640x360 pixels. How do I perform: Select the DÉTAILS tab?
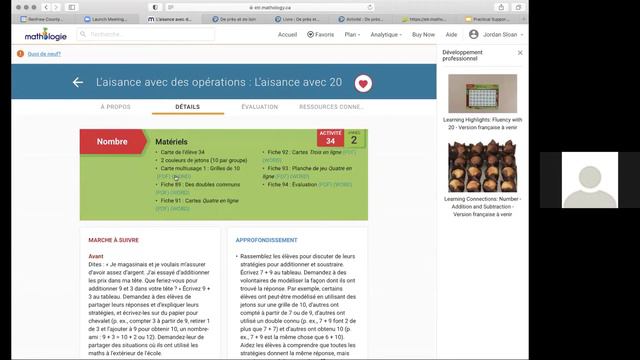(x=188, y=107)
